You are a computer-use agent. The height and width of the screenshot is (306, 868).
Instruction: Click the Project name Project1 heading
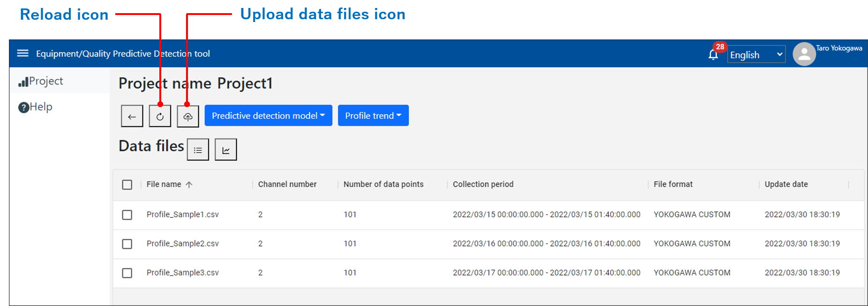tap(195, 84)
